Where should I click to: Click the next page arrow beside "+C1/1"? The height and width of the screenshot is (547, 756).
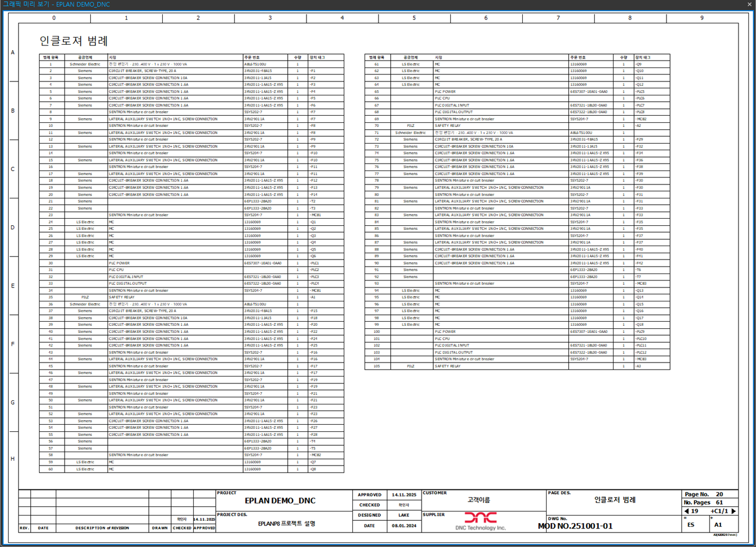(734, 511)
